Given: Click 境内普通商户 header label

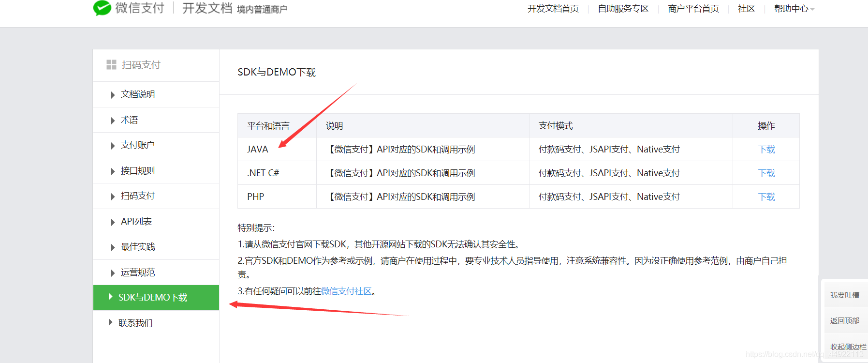Looking at the screenshot, I should pos(262,9).
